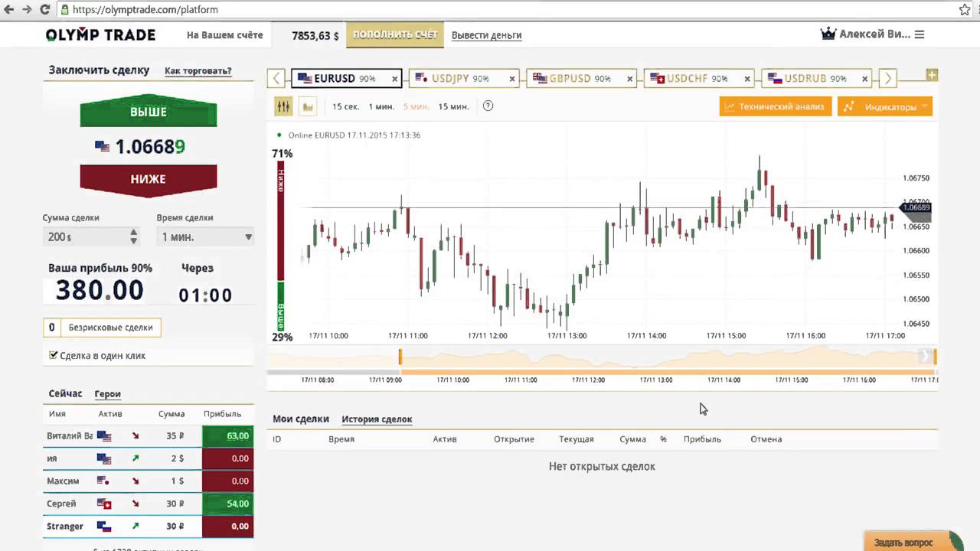The height and width of the screenshot is (551, 980).
Task: Add a new asset with the plus icon
Action: (932, 75)
